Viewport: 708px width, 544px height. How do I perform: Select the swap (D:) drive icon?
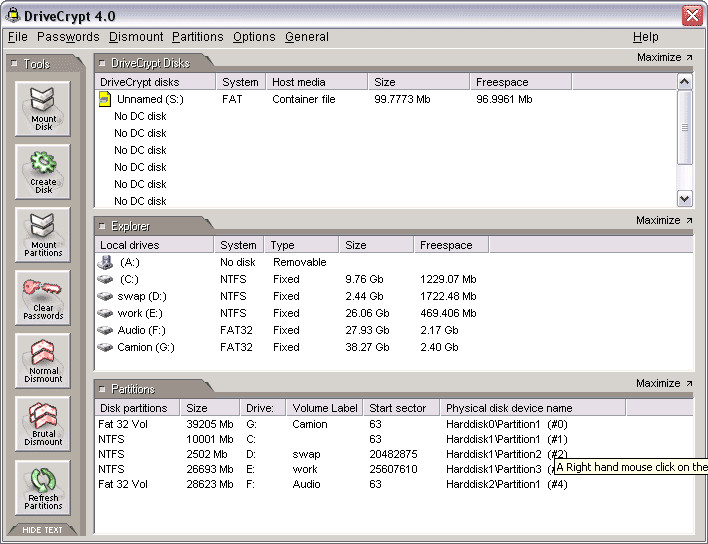[105, 297]
